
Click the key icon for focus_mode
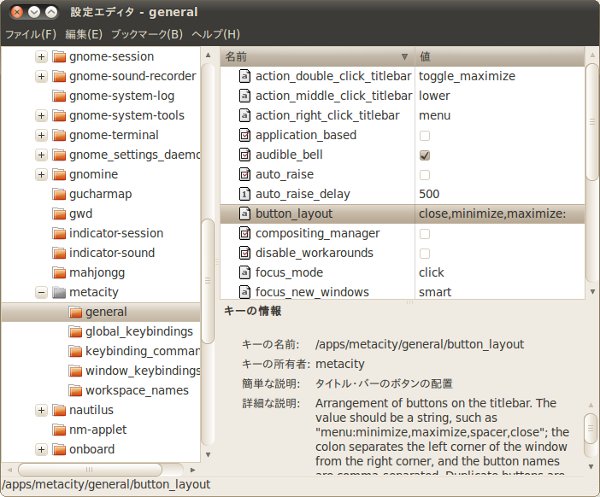click(x=244, y=272)
